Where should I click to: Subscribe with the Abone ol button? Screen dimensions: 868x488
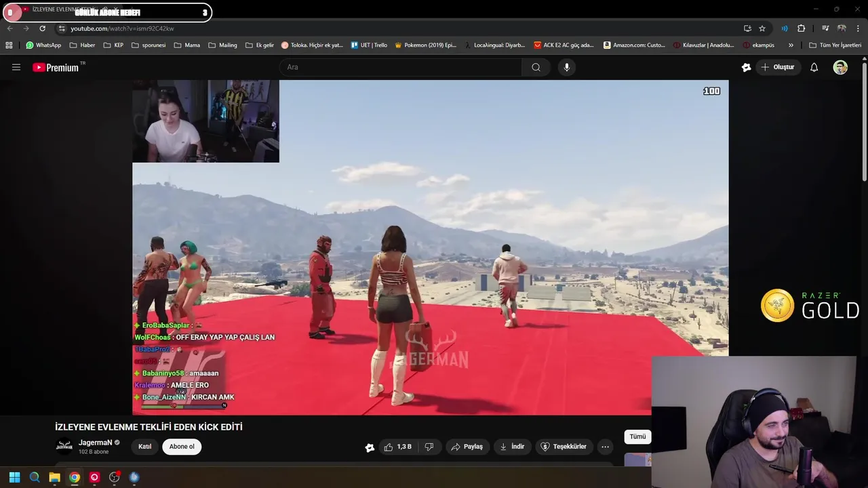(x=182, y=447)
